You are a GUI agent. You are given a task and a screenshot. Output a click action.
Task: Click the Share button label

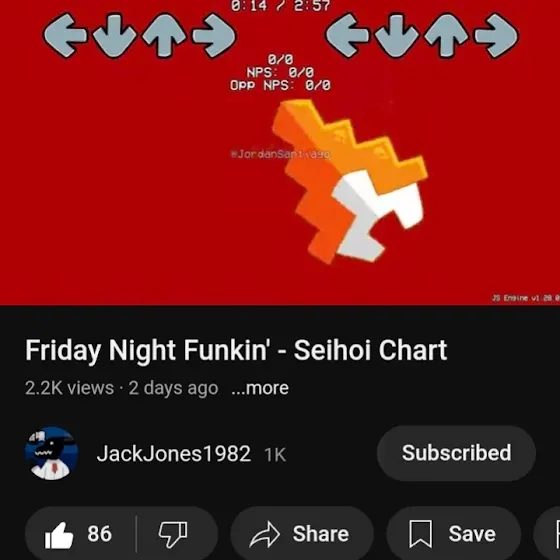pyautogui.click(x=321, y=534)
